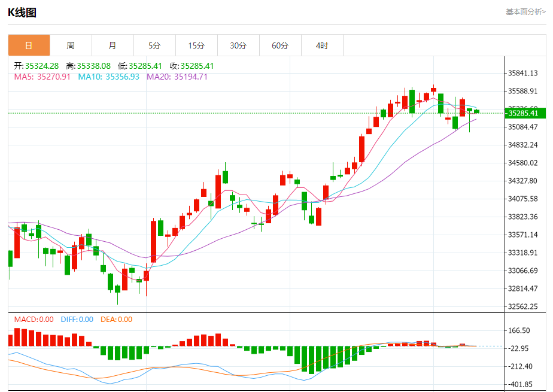Click the 33823.36 price axis label
Image resolution: width=553 pixels, height=392 pixels.
click(522, 217)
